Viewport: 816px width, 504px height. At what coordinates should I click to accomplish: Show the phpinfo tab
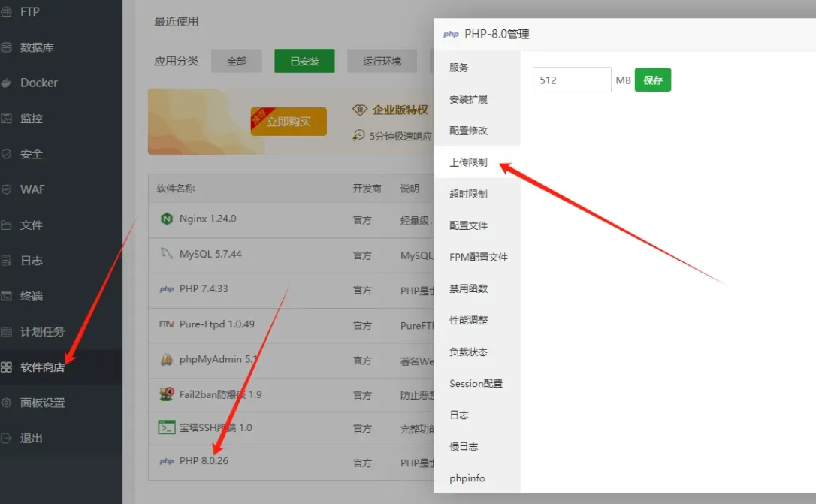tap(467, 478)
